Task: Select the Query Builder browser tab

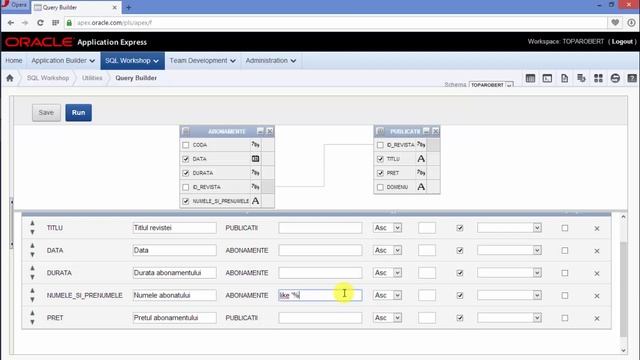Action: [76, 7]
